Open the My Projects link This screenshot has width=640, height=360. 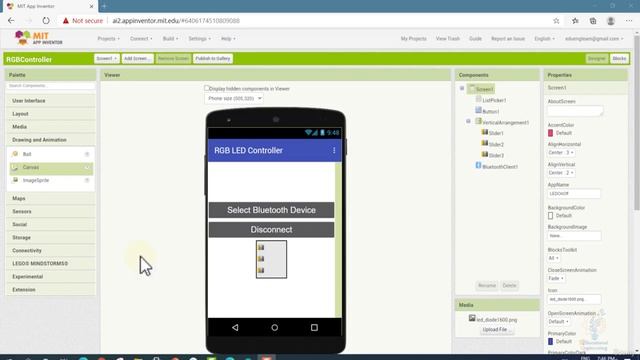point(413,38)
